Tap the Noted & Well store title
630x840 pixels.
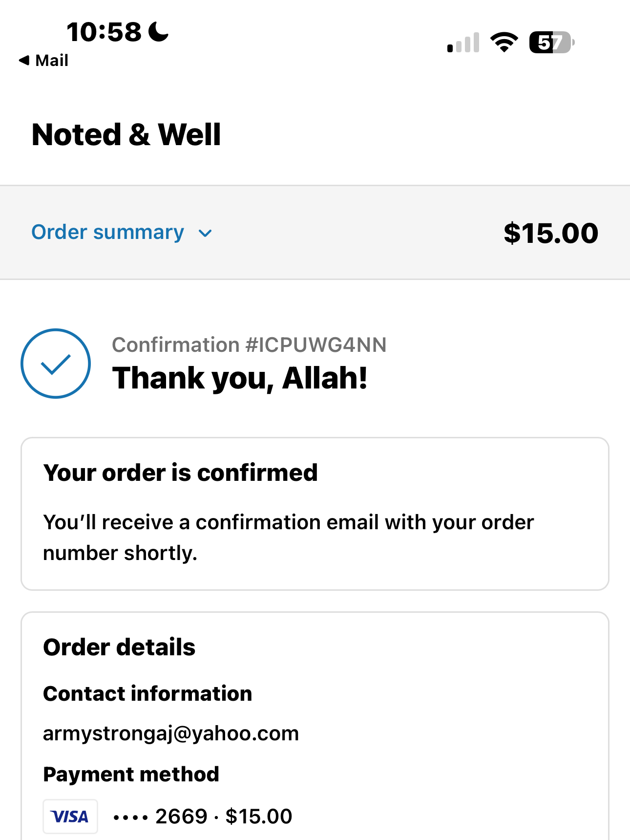click(126, 134)
